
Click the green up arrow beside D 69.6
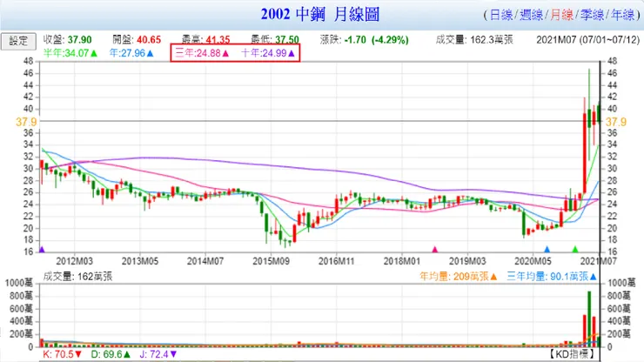127,354
